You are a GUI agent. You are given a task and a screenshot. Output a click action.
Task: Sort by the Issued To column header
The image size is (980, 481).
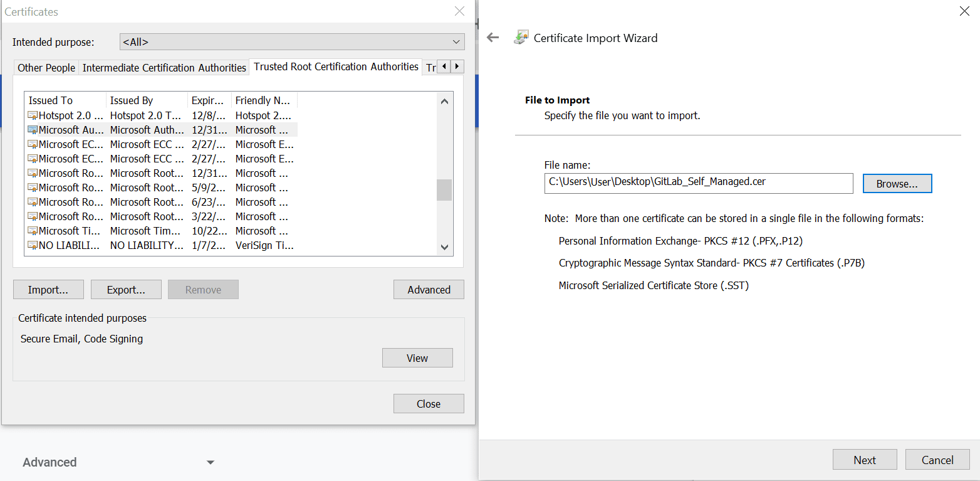(65, 100)
